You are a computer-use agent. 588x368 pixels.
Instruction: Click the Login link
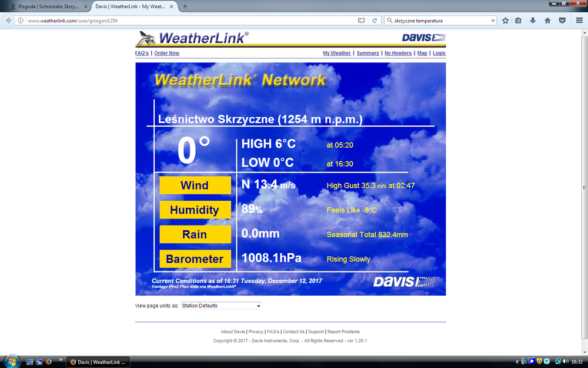[x=439, y=53]
